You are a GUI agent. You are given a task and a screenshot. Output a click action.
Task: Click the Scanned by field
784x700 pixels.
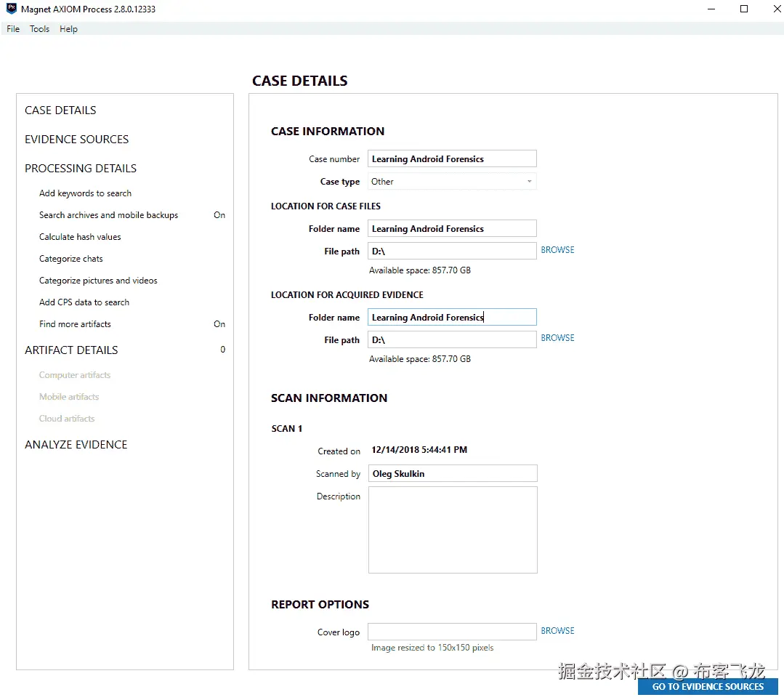coord(453,473)
